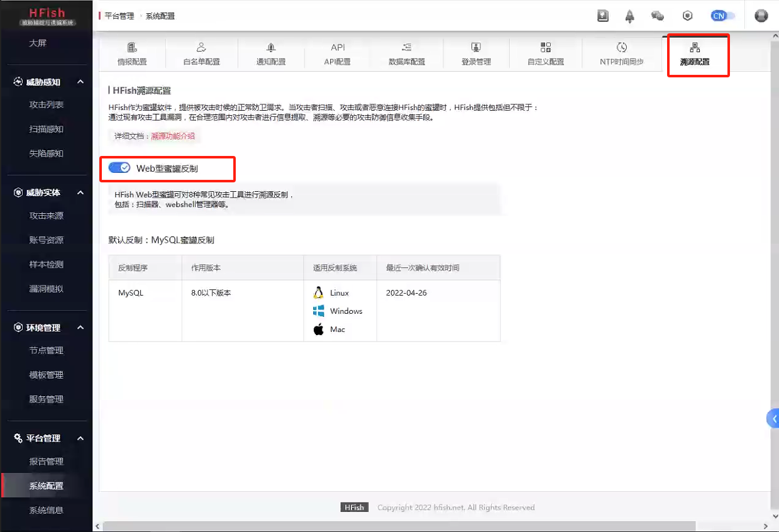This screenshot has height=532, width=779.
Task: Collapse the 环境管理 sidebar group
Action: click(80, 328)
